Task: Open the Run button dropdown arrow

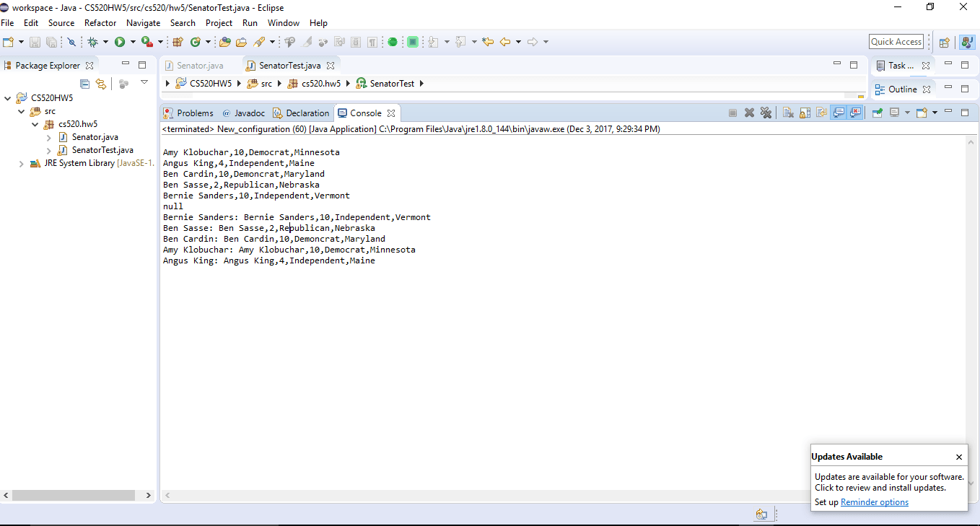Action: (x=133, y=42)
